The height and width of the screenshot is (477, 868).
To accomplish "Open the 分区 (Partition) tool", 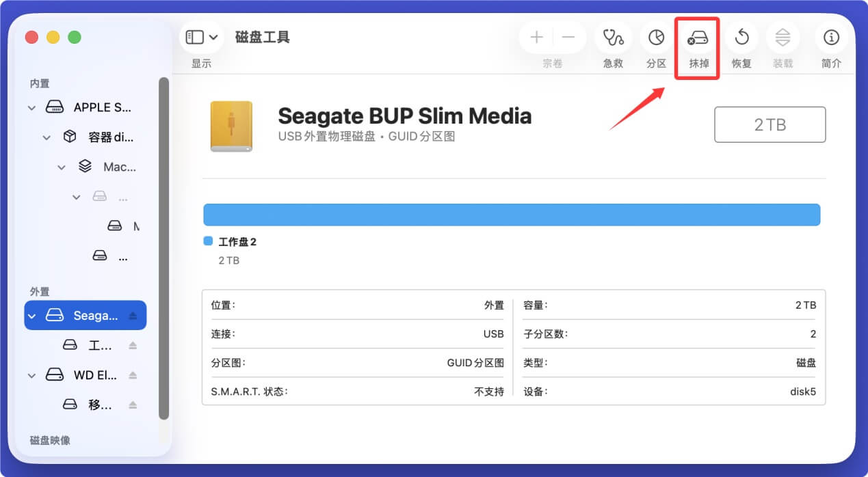I will [x=655, y=38].
